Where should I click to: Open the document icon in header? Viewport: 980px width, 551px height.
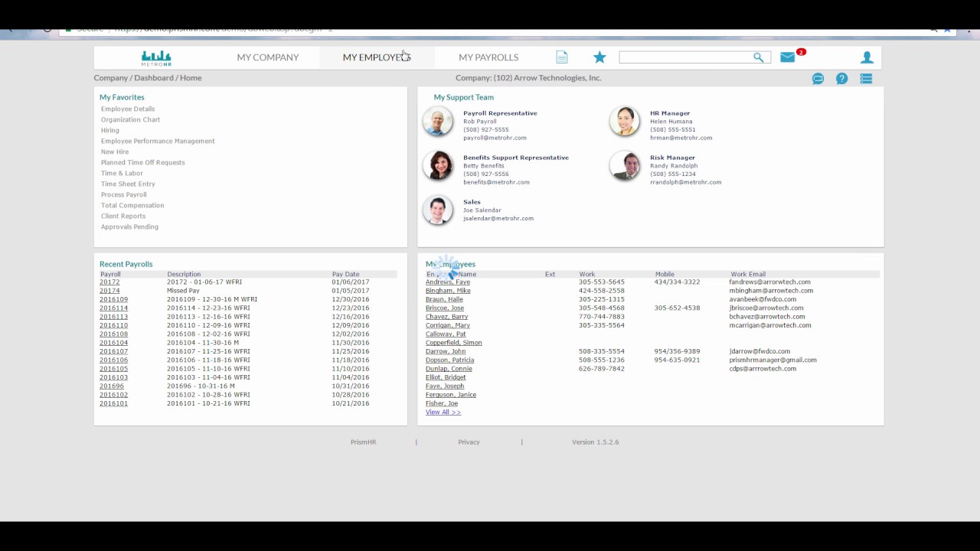click(x=562, y=57)
